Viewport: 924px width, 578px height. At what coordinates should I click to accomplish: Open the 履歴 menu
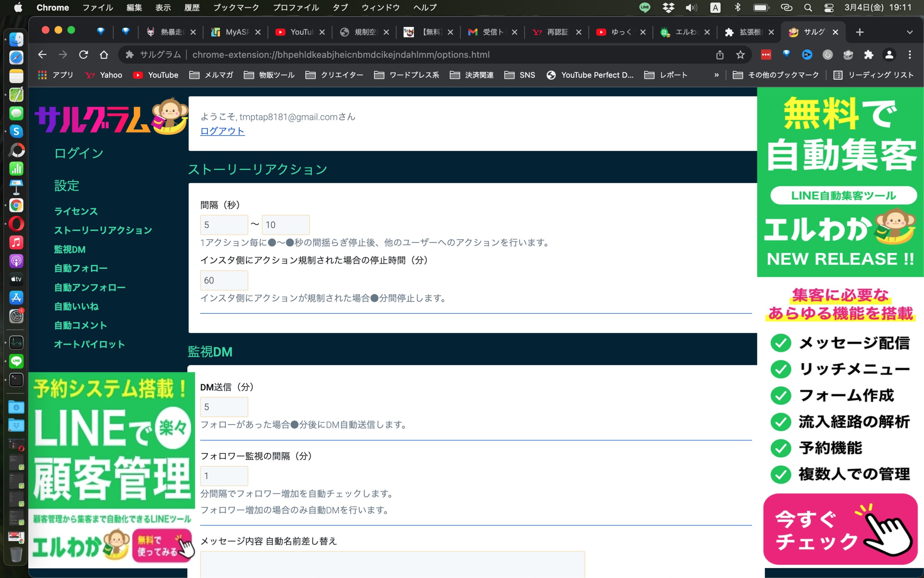pyautogui.click(x=192, y=7)
